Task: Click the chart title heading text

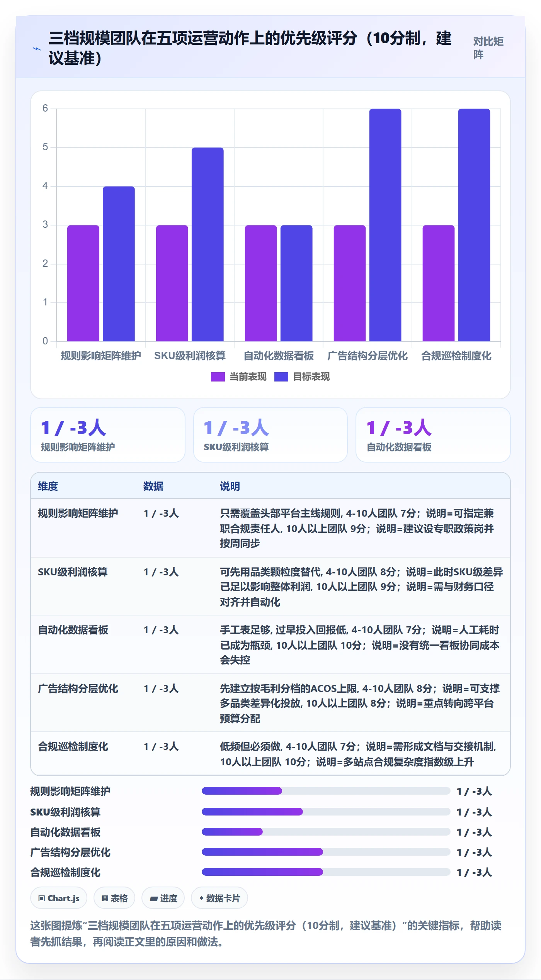Action: (x=250, y=48)
